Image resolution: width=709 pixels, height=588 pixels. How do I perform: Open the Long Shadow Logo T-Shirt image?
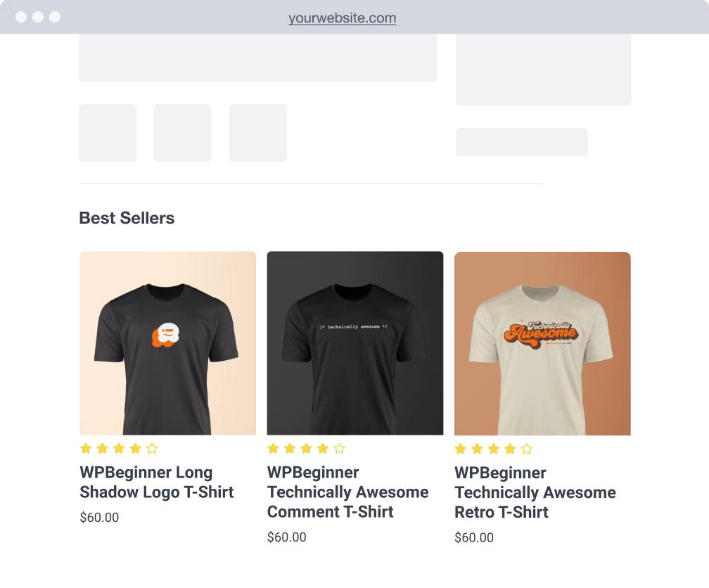coord(167,343)
